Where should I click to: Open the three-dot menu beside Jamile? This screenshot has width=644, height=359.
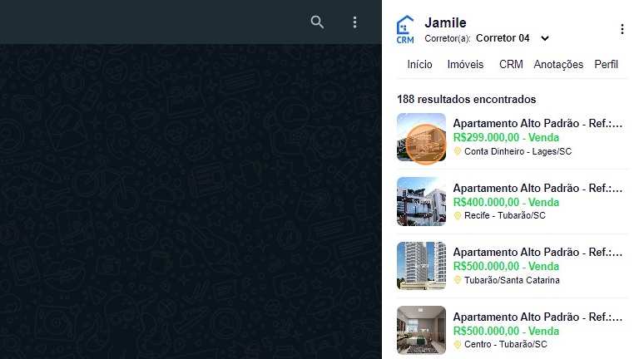click(622, 29)
